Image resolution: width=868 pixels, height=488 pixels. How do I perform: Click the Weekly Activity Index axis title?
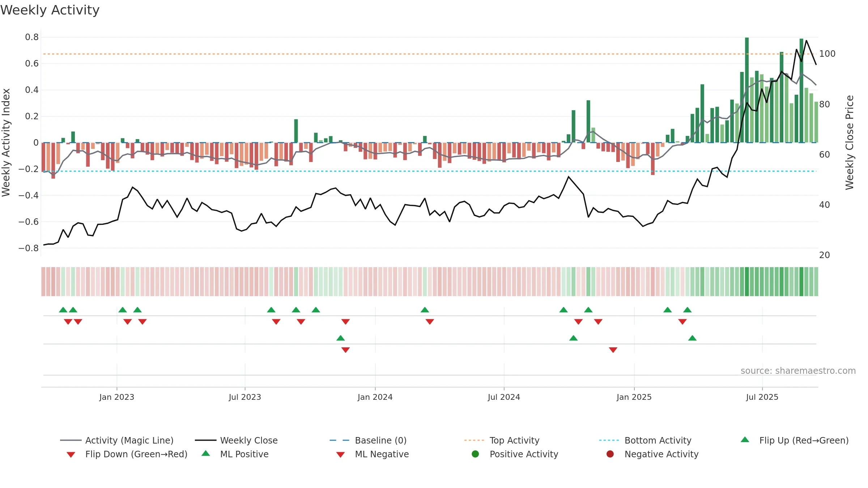[6, 143]
